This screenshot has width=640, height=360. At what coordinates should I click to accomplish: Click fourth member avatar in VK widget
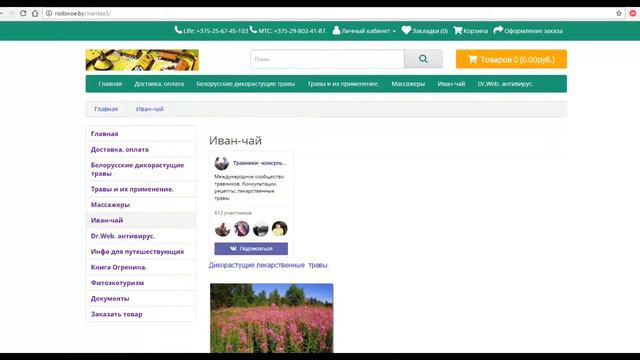[280, 229]
